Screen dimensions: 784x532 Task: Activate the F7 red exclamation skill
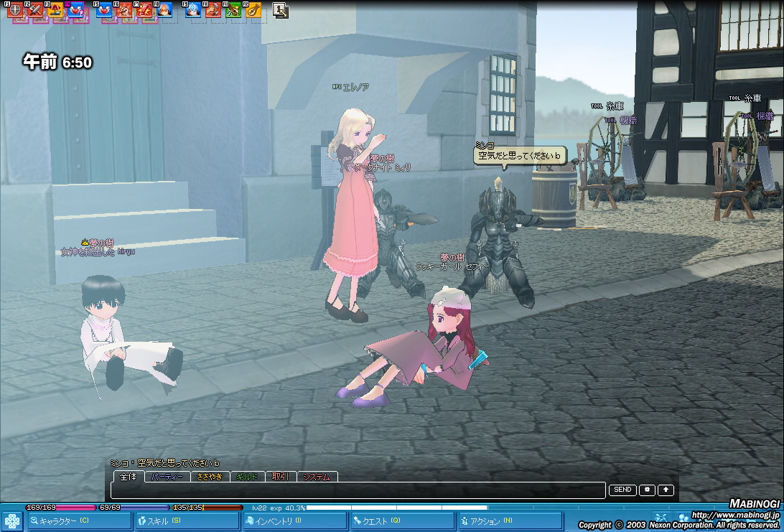tap(144, 9)
